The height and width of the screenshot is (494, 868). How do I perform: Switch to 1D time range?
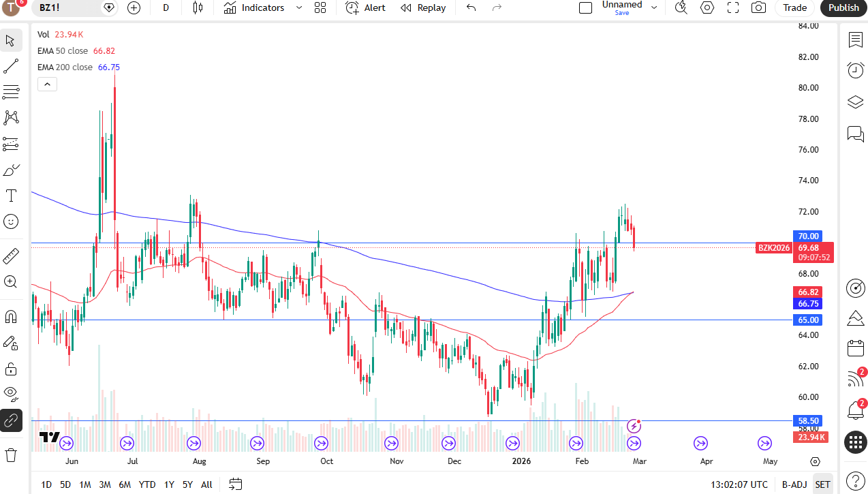pyautogui.click(x=46, y=484)
